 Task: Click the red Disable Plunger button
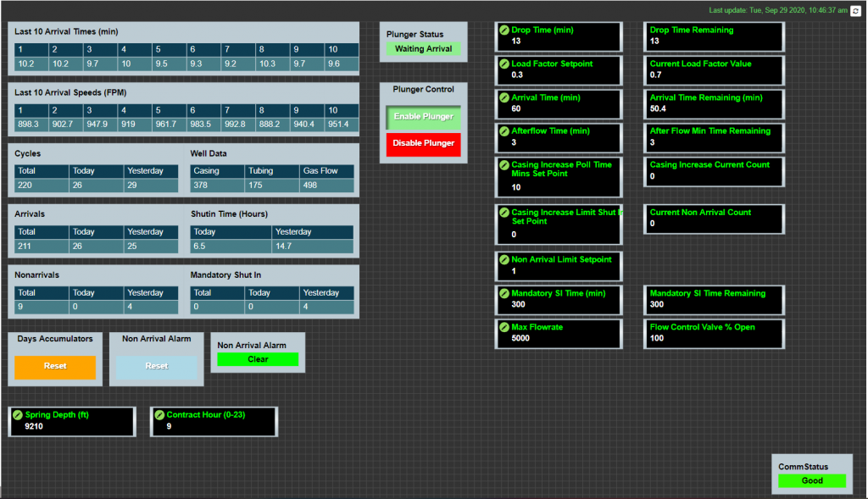pyautogui.click(x=424, y=144)
